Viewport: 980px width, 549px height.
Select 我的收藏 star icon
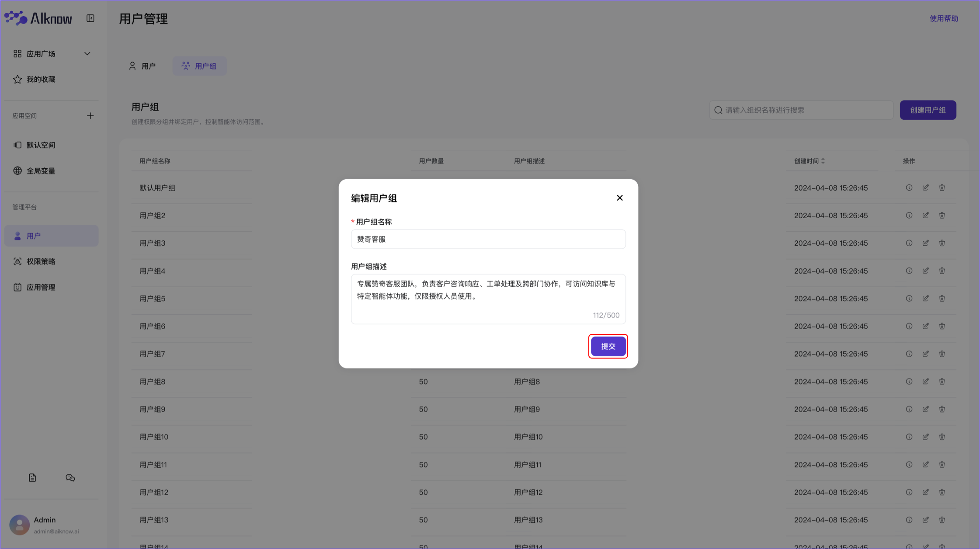pos(17,79)
